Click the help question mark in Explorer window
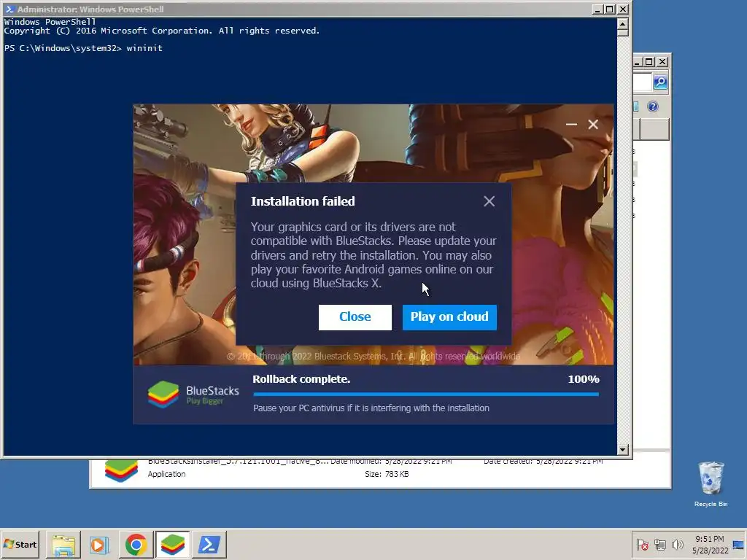The width and height of the screenshot is (747, 560). (x=653, y=106)
